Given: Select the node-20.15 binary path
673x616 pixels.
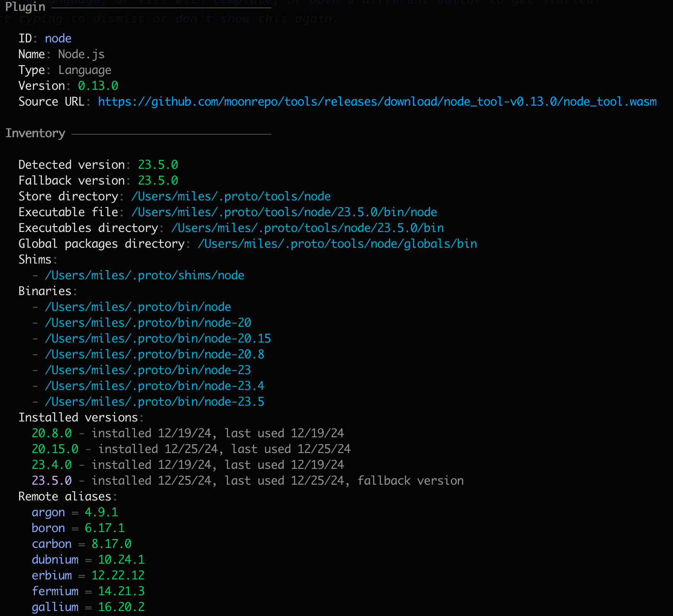Looking at the screenshot, I should (x=158, y=339).
